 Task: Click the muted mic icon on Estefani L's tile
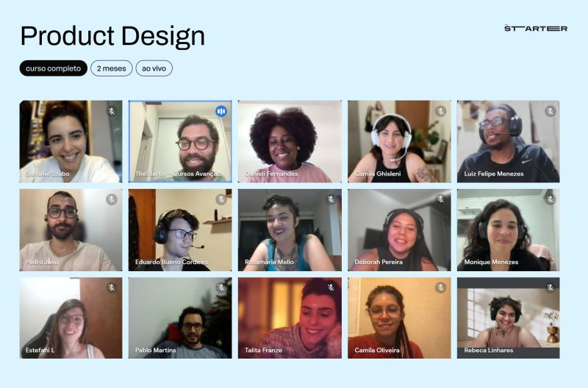point(112,287)
